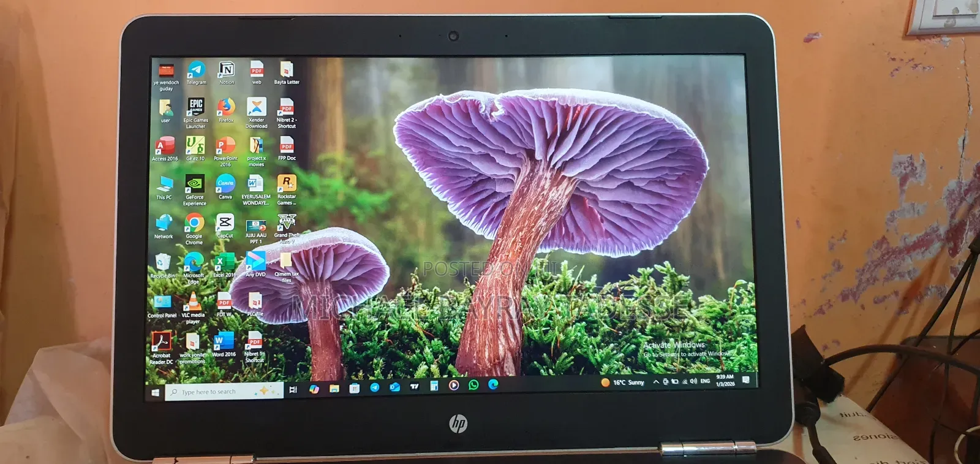Open WhatsApp from the taskbar
The width and height of the screenshot is (980, 464).
click(x=473, y=385)
